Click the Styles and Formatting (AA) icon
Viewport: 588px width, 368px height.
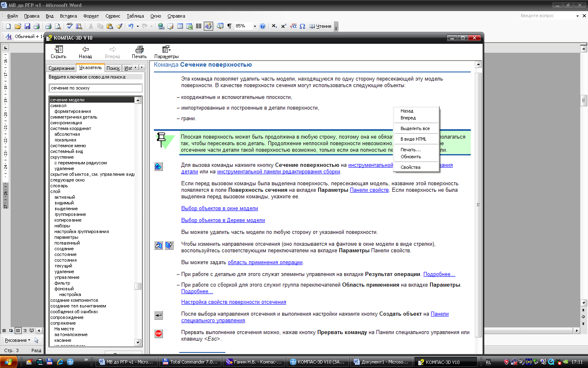coord(9,36)
